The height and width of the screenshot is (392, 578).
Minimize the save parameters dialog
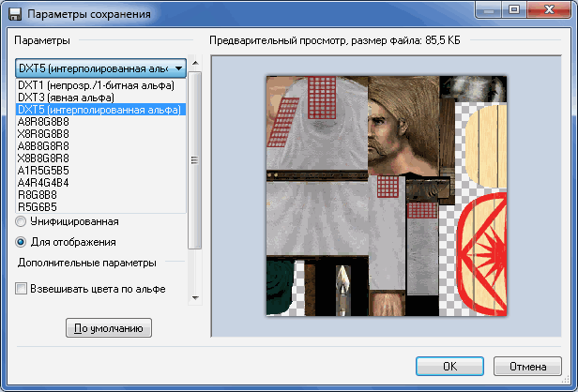point(489,9)
